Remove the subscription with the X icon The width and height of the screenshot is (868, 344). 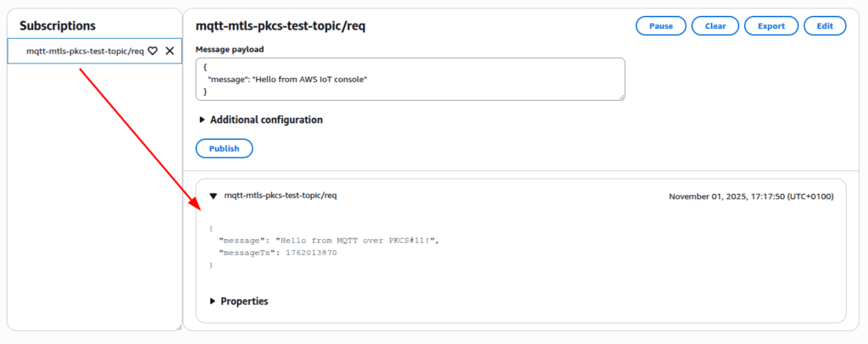click(170, 51)
